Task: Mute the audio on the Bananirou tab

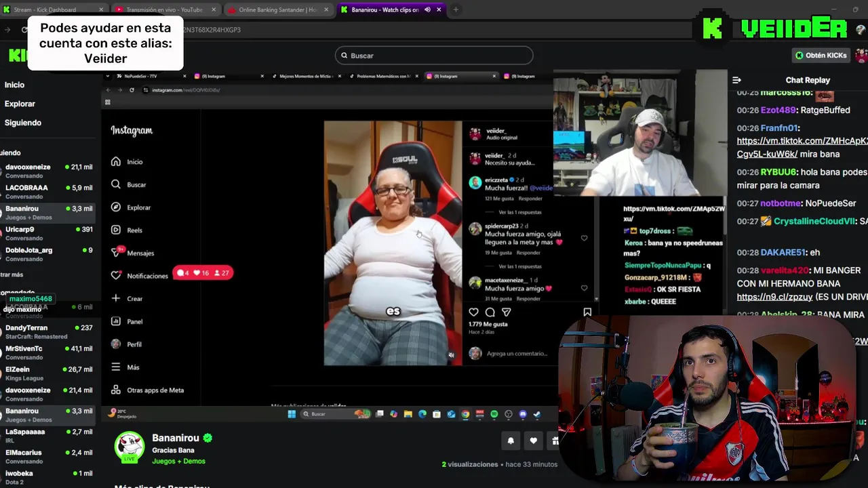Action: point(427,9)
